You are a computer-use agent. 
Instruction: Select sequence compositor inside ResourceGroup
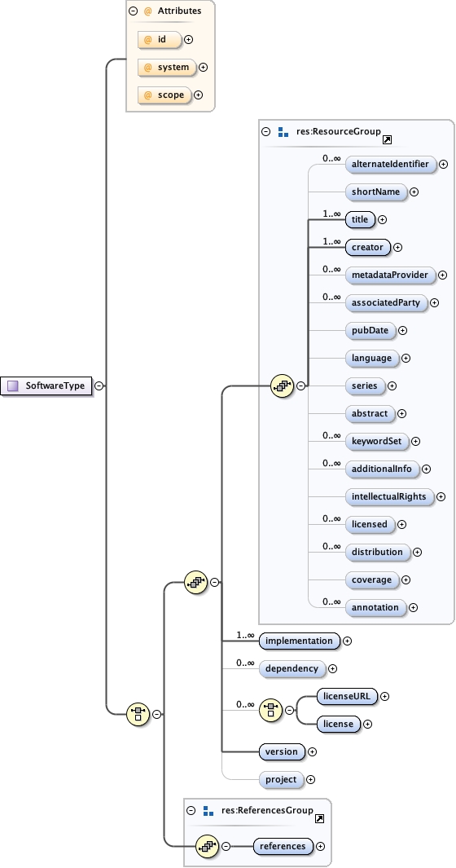[x=283, y=386]
